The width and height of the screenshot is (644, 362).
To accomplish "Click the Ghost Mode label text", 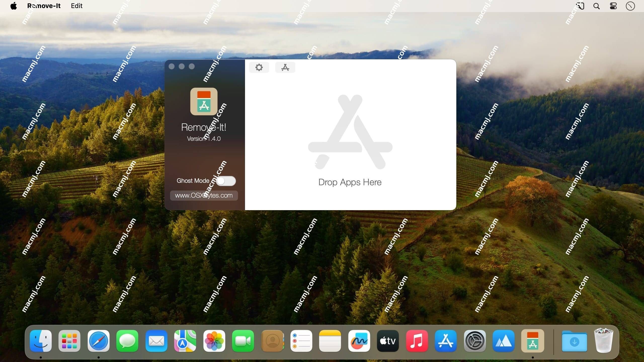I will [x=193, y=181].
